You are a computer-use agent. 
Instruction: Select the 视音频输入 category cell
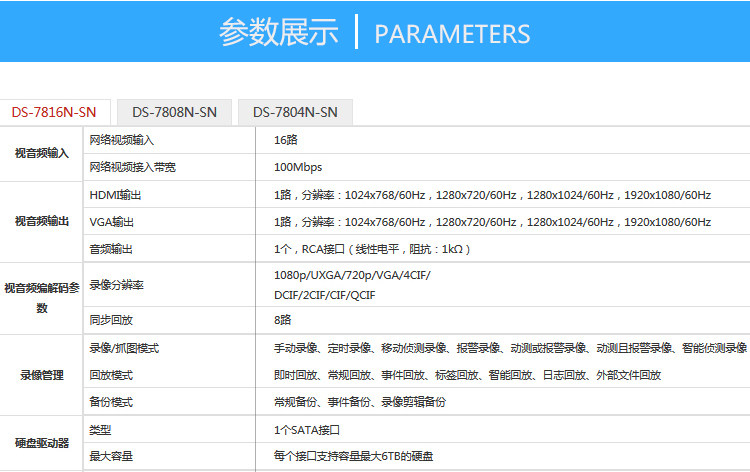click(x=42, y=154)
